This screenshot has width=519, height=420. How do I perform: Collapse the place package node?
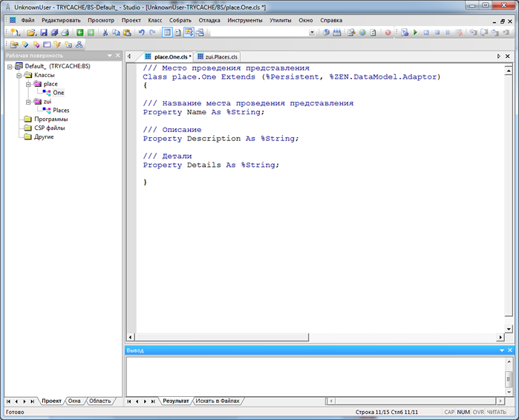28,85
